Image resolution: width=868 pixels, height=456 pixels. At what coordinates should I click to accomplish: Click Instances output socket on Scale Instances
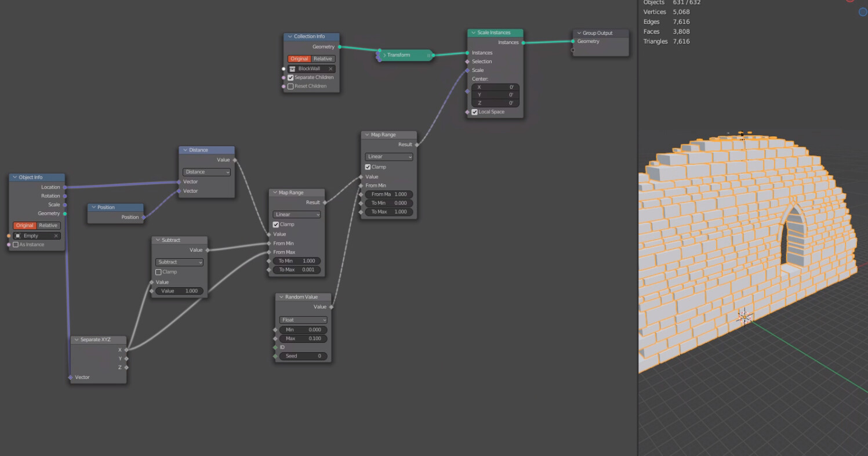(x=523, y=42)
